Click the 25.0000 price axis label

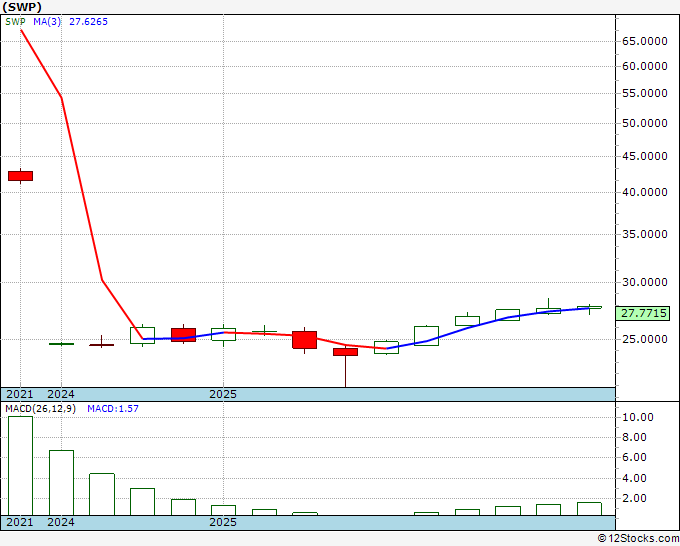tap(645, 339)
